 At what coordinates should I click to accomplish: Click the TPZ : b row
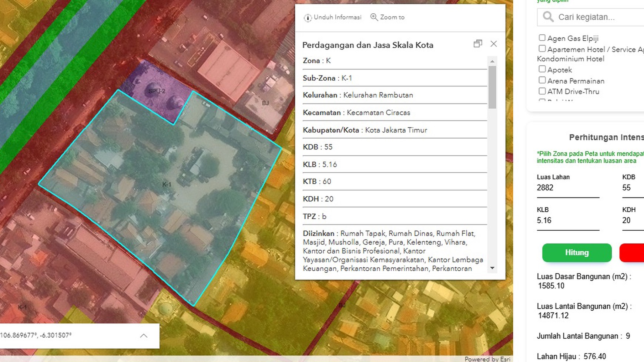coord(395,216)
